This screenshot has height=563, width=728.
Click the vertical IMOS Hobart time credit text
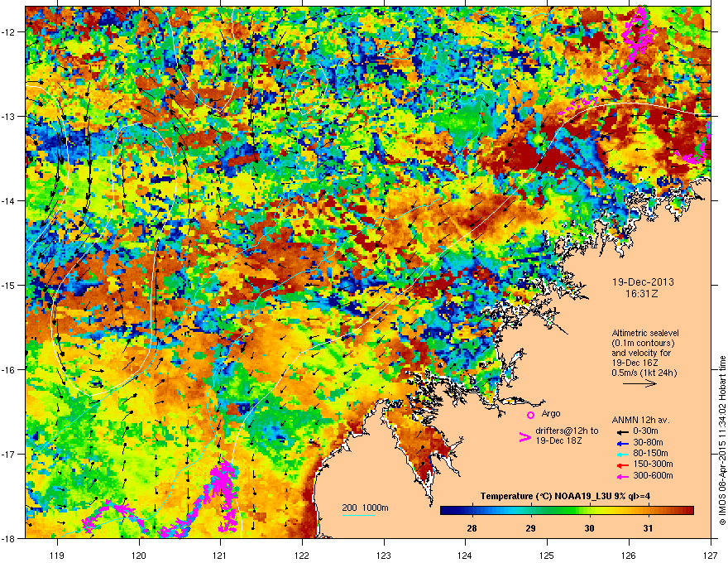[x=722, y=440]
